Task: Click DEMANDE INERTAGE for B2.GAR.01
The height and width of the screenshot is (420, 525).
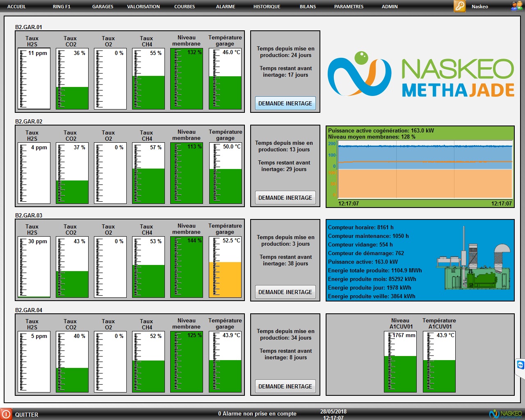Action: [285, 103]
